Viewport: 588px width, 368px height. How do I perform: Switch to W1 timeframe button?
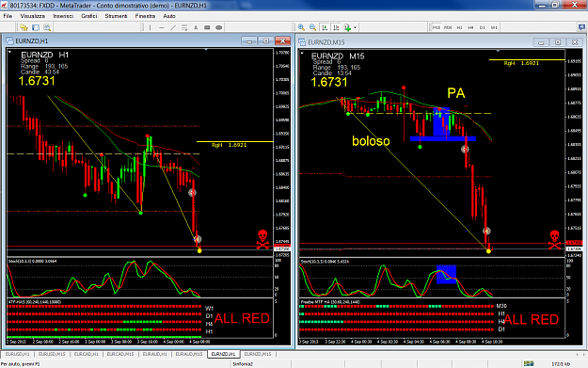[x=494, y=27]
